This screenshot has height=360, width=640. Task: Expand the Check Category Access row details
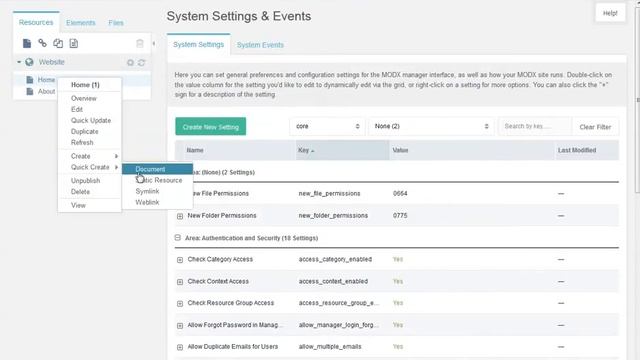tap(180, 260)
